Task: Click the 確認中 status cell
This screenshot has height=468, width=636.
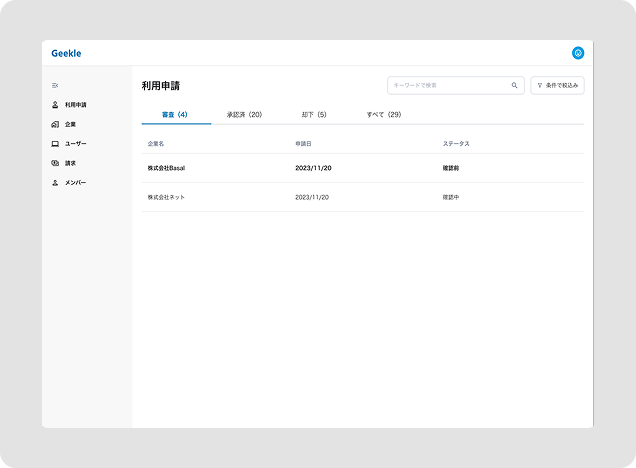Action: 451,197
